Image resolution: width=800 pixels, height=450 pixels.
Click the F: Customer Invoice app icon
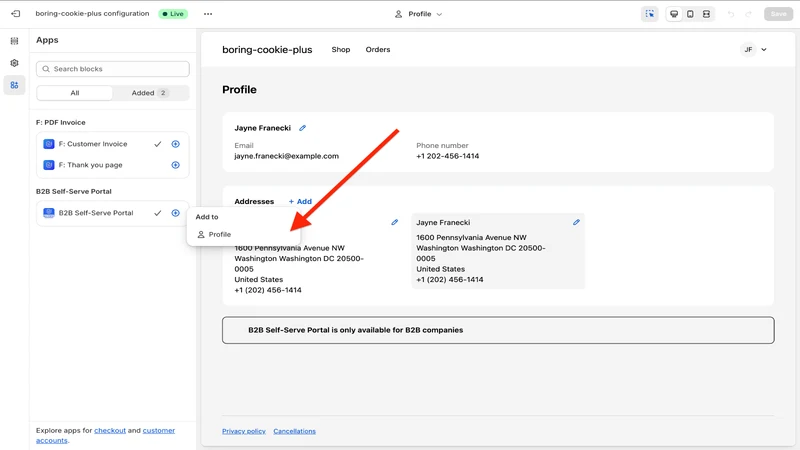tap(48, 144)
